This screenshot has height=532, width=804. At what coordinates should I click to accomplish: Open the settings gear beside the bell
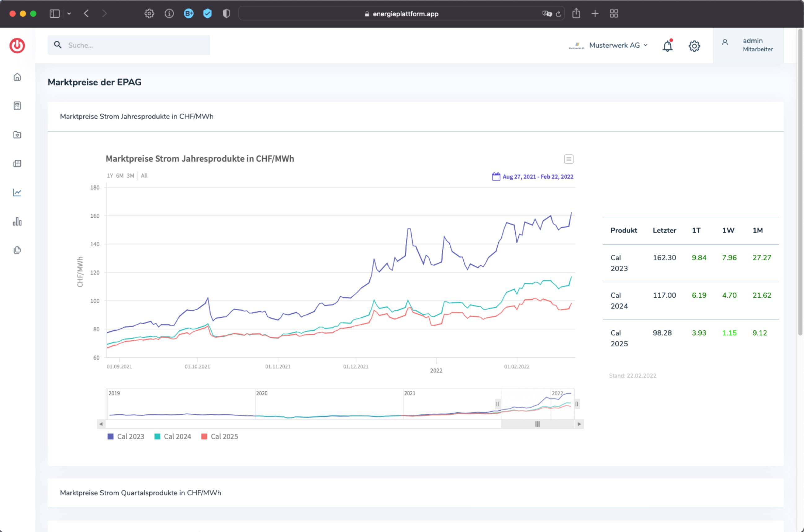(694, 46)
